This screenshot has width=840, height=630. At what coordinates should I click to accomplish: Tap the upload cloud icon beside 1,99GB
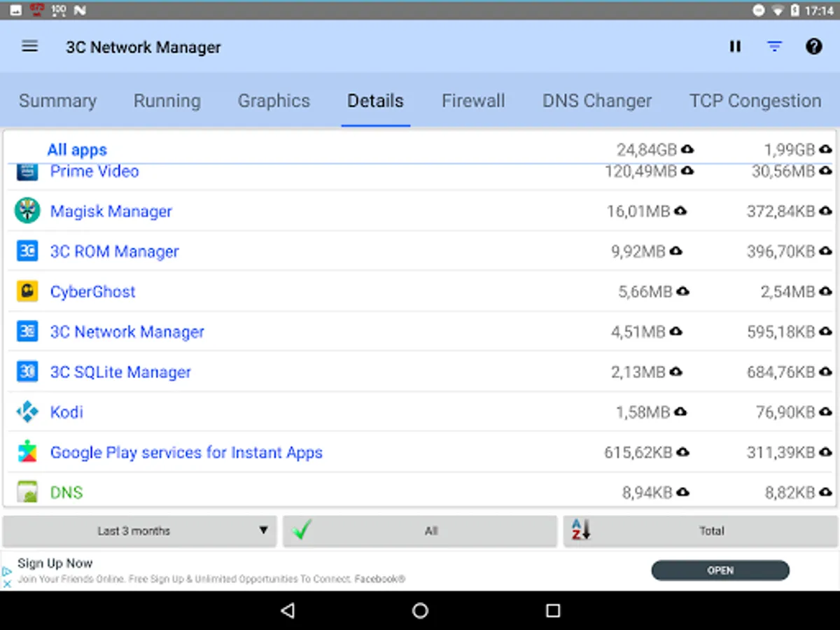(x=825, y=149)
